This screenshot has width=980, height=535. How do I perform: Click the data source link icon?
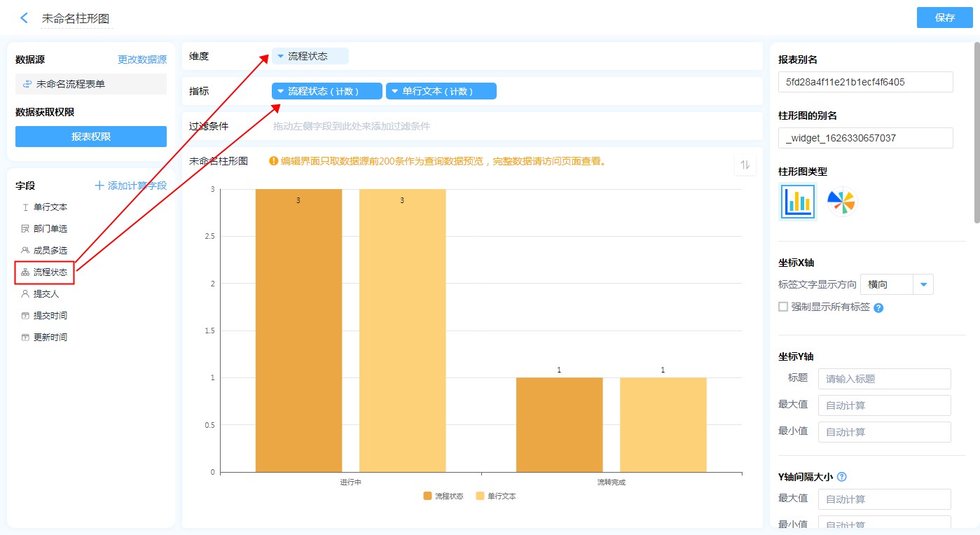click(27, 84)
